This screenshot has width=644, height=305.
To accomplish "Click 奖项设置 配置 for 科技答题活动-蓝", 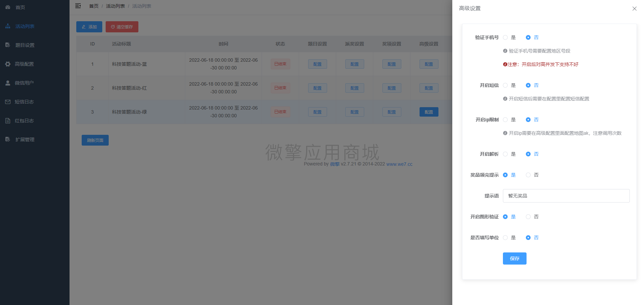I will [x=392, y=64].
